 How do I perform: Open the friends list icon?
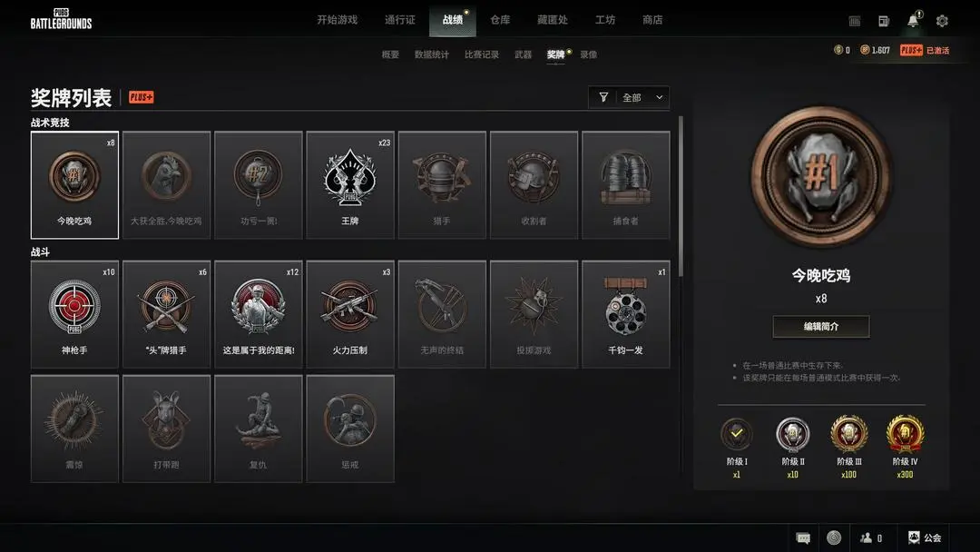pyautogui.click(x=870, y=537)
